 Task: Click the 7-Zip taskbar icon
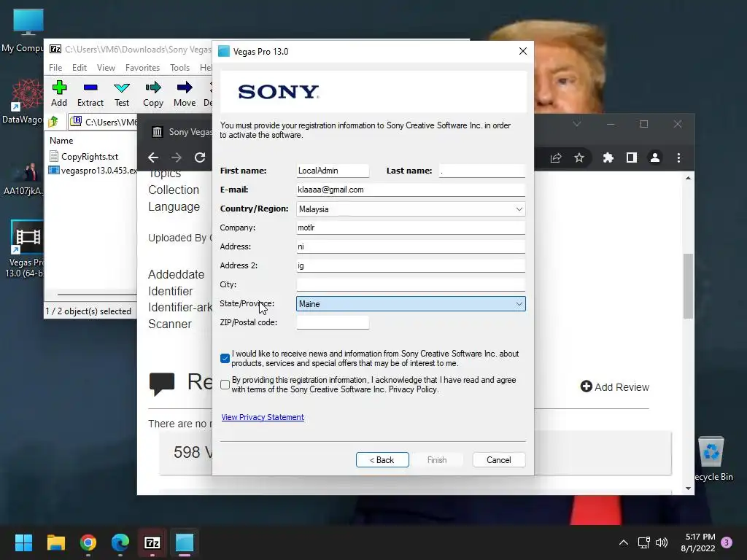(x=152, y=542)
